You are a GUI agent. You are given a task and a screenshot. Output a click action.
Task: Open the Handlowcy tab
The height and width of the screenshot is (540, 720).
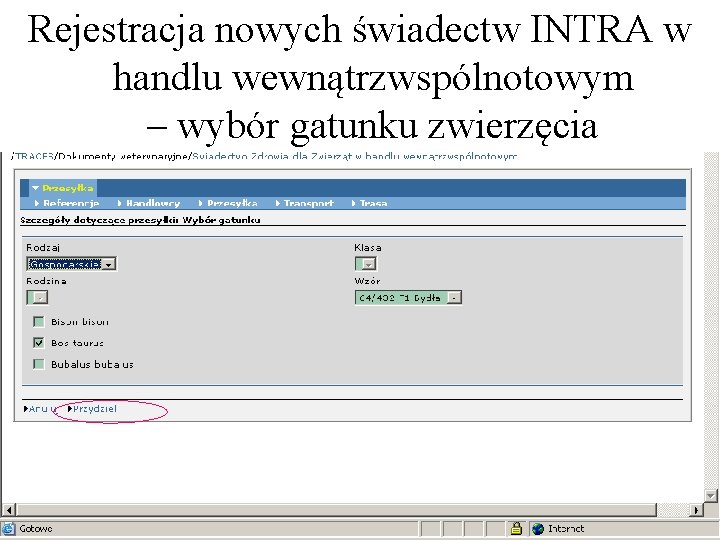point(149,203)
